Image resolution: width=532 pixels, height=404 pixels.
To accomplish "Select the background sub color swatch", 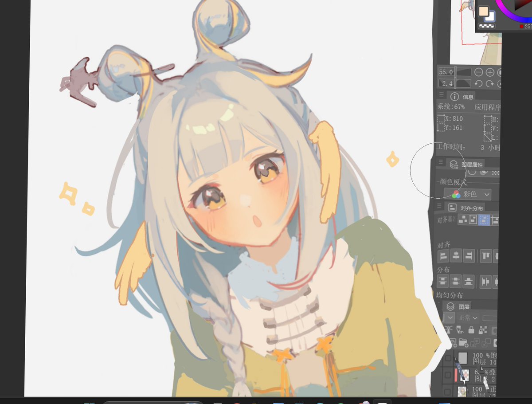I will tap(491, 18).
